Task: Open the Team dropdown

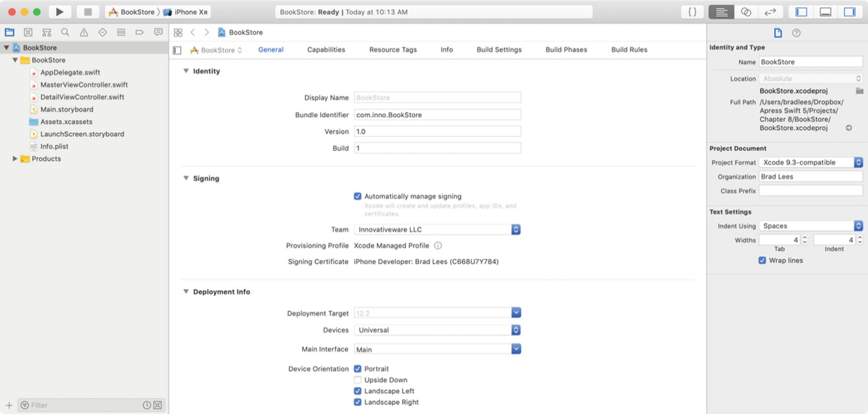Action: pyautogui.click(x=437, y=229)
